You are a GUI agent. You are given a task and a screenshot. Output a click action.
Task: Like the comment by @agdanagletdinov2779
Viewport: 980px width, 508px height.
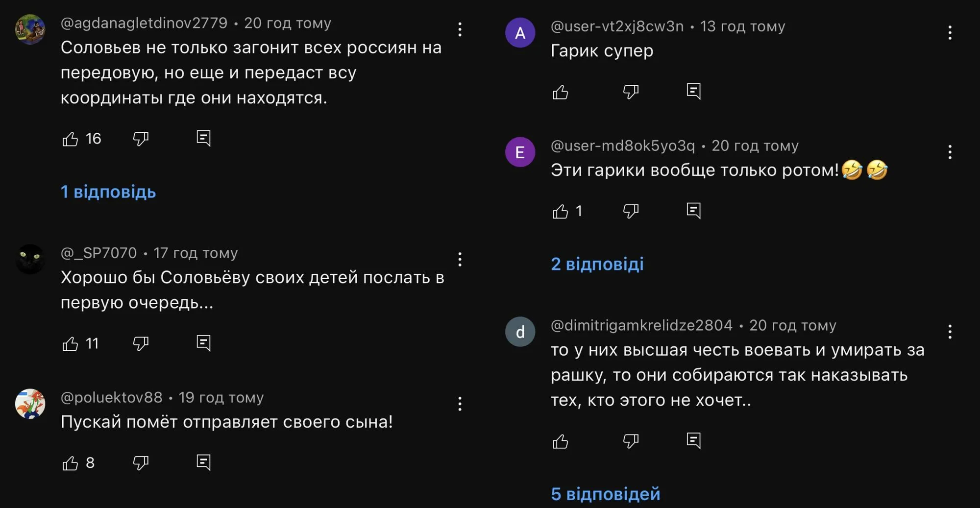point(70,139)
